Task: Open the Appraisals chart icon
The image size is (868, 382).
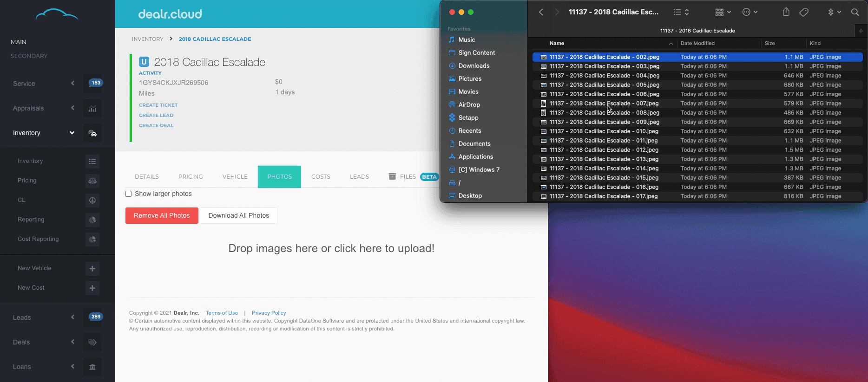Action: (92, 109)
